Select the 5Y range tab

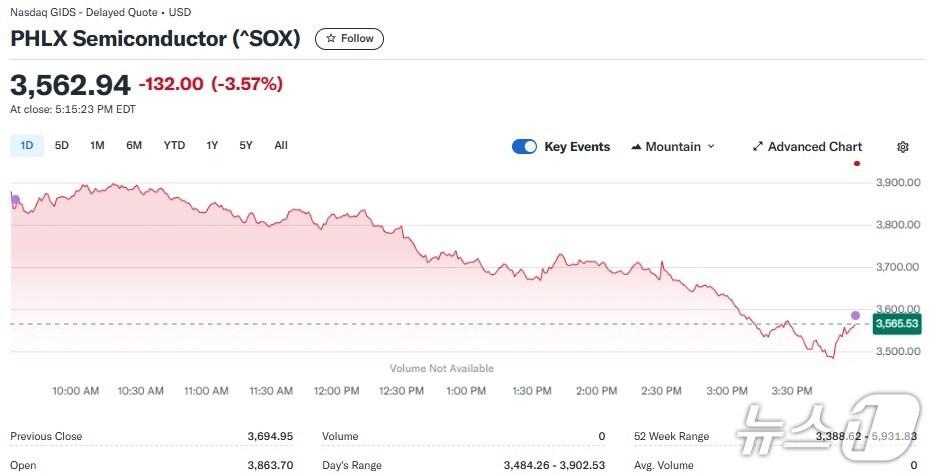pos(246,145)
